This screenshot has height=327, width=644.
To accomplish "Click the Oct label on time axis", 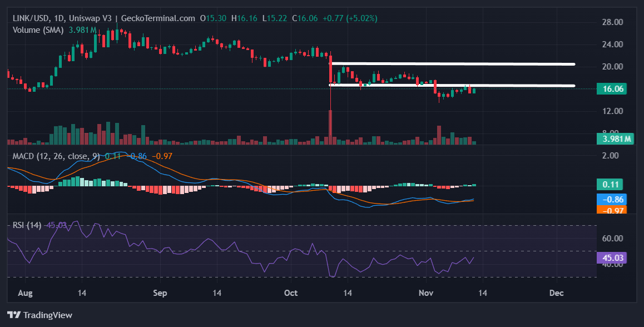I will click(291, 293).
